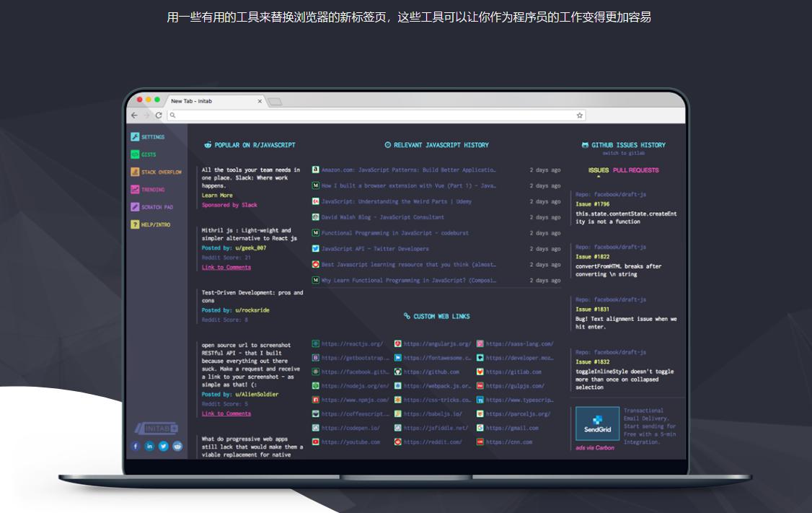Click the 'ads via Carbon' link
Screen dimensions: 812x513
pyautogui.click(x=595, y=448)
